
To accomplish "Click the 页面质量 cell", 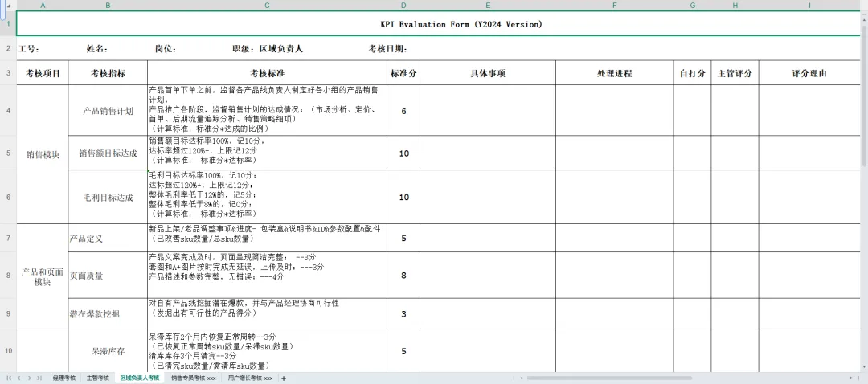I will pos(108,276).
